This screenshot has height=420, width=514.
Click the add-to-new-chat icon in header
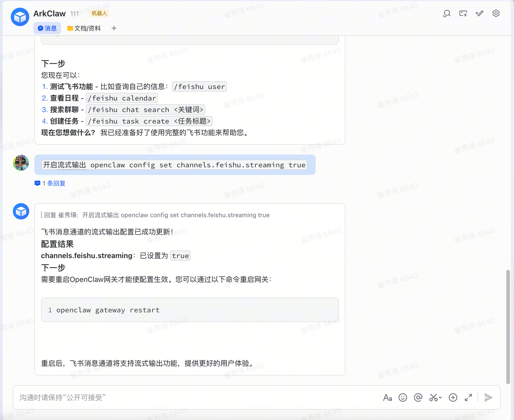coord(463,14)
